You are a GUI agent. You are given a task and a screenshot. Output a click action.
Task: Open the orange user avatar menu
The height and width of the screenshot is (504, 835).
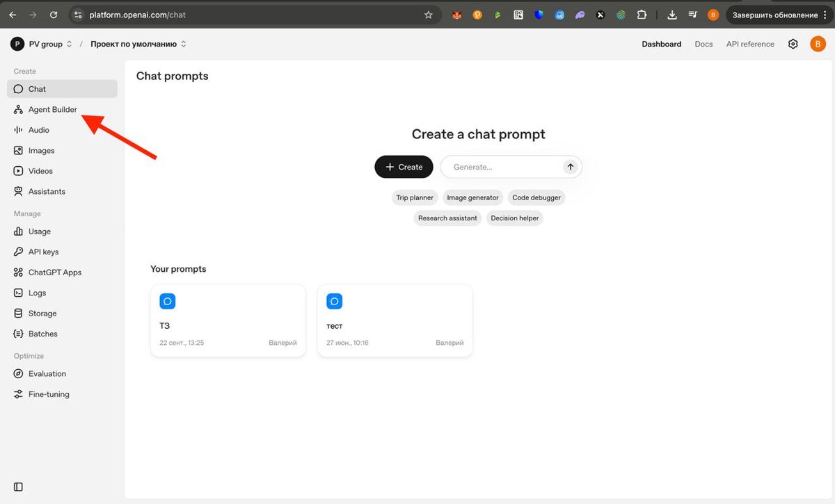coord(818,44)
